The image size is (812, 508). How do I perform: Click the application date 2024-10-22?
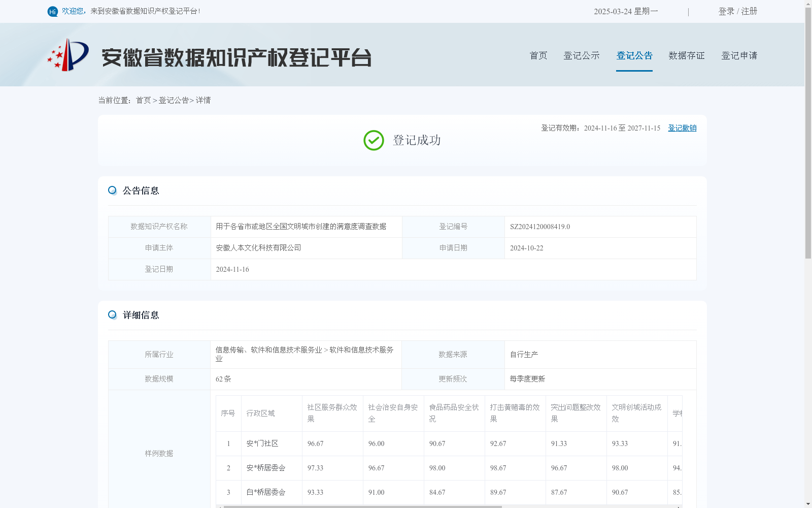click(526, 248)
